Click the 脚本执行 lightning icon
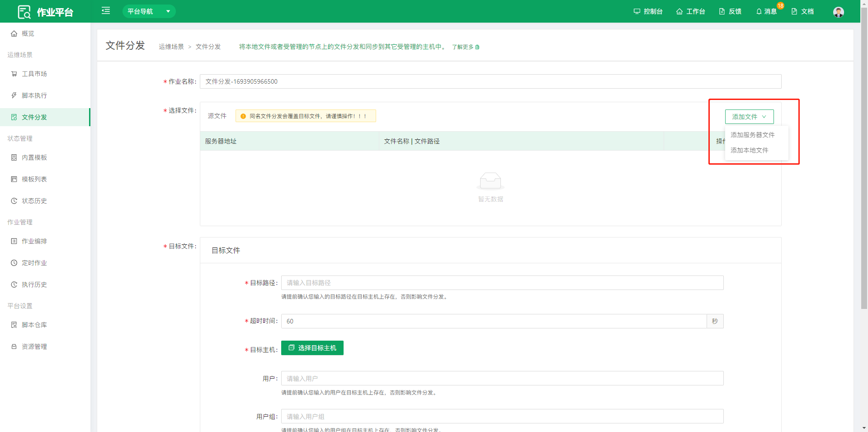 [x=14, y=95]
